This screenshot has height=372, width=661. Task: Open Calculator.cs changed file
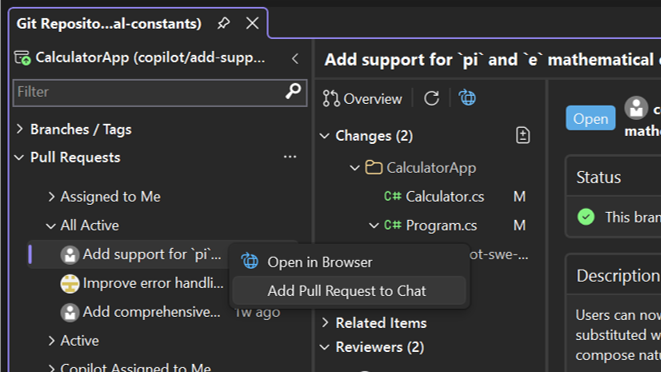pyautogui.click(x=445, y=197)
